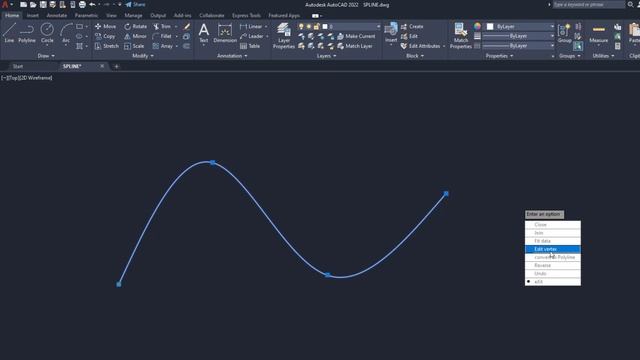This screenshot has height=360, width=640.
Task: Expand the Properties panel
Action: [499, 56]
